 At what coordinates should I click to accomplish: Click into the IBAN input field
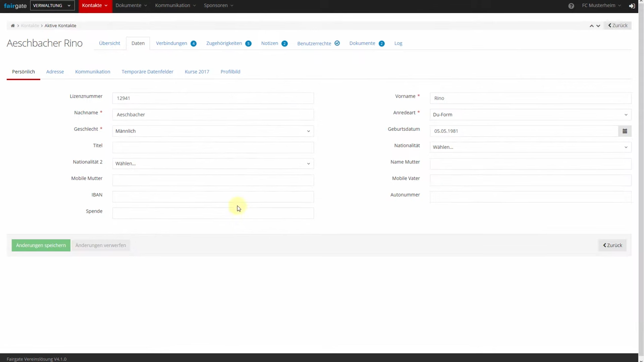213,197
